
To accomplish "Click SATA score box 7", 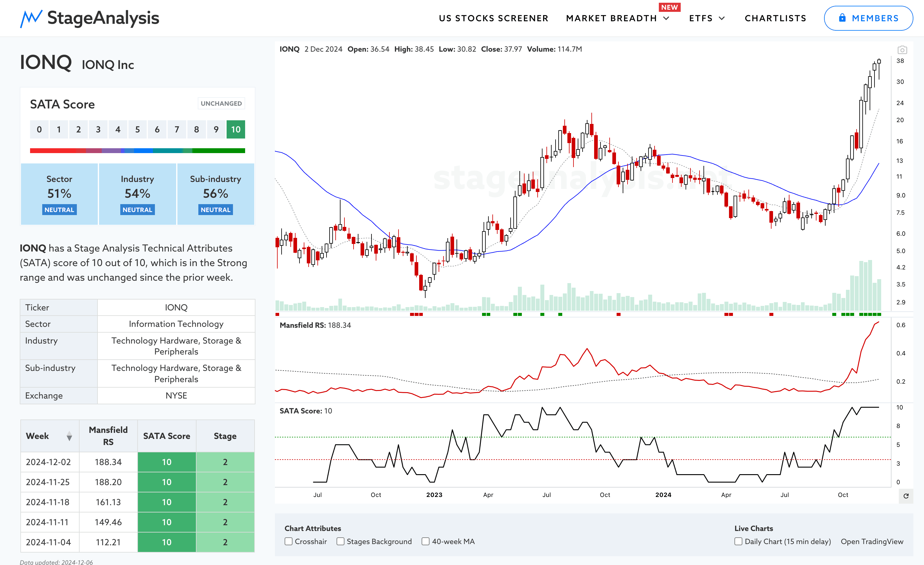I will point(176,129).
